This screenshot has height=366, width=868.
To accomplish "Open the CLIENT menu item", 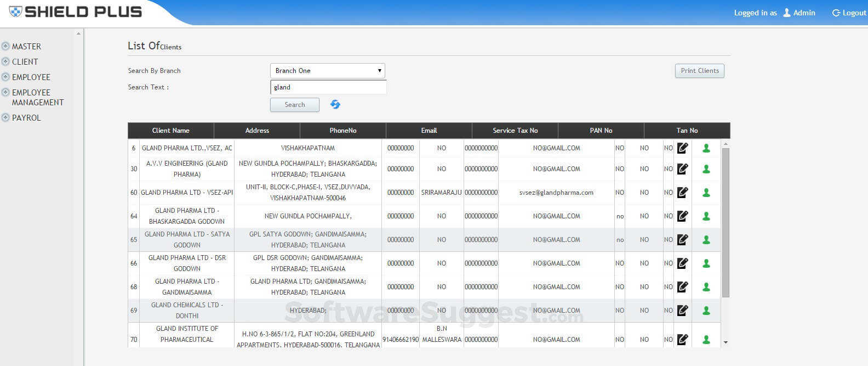I will (x=25, y=62).
